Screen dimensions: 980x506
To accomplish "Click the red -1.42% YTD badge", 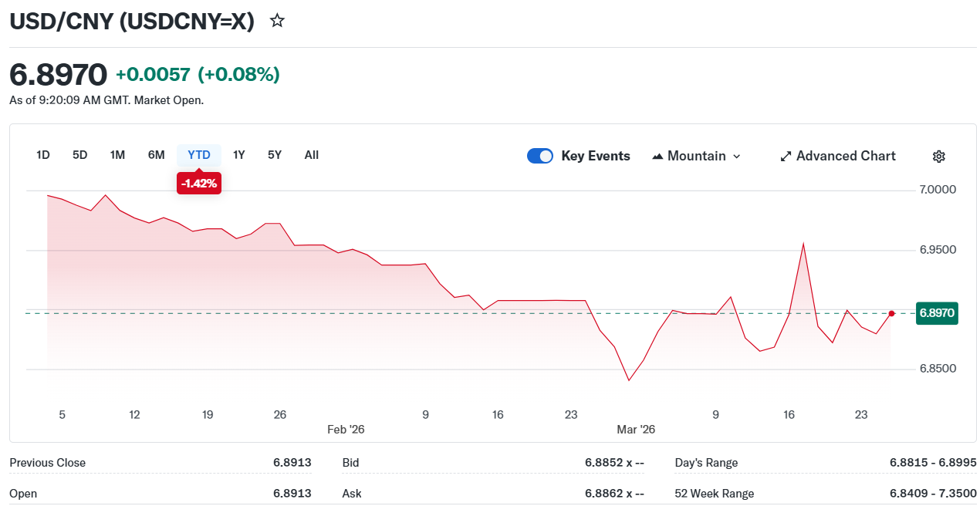I will tap(199, 184).
